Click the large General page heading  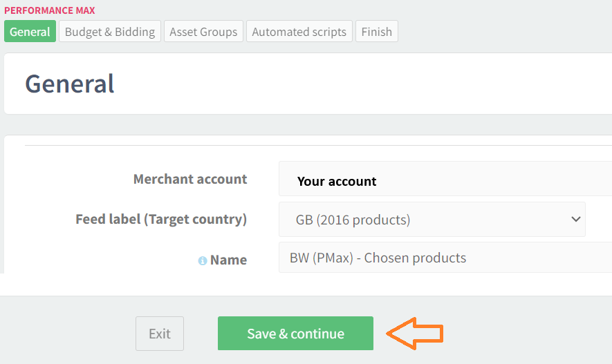70,84
